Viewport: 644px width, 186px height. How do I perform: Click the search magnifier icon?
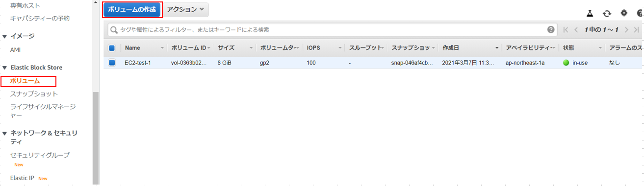[114, 30]
